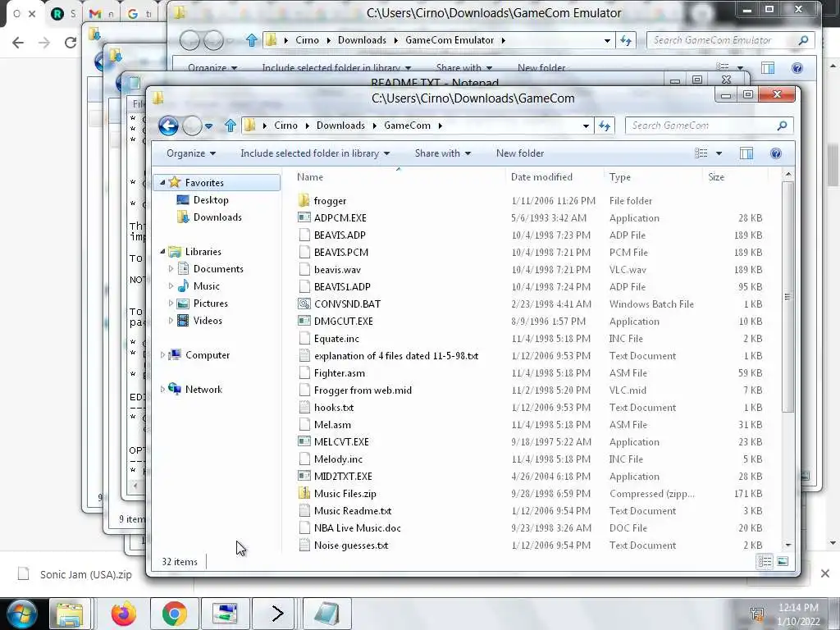Sort files by Type column header
840x630 pixels.
tap(652, 177)
